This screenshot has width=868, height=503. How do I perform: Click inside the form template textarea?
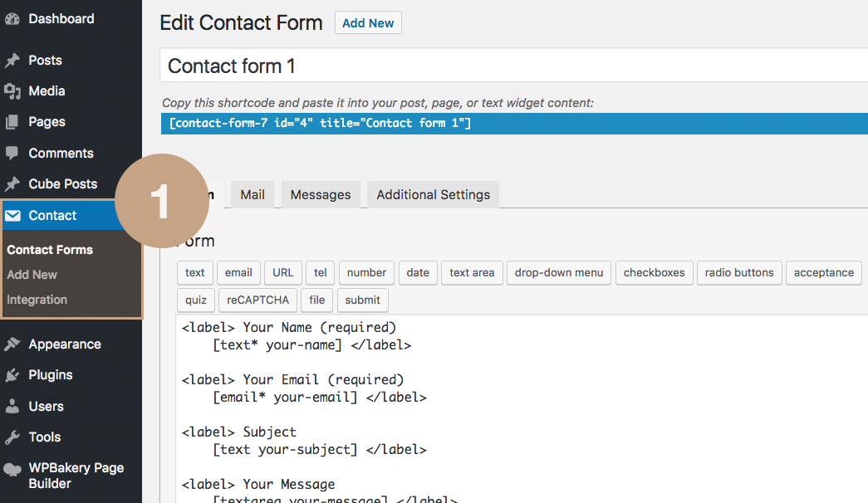click(x=522, y=409)
